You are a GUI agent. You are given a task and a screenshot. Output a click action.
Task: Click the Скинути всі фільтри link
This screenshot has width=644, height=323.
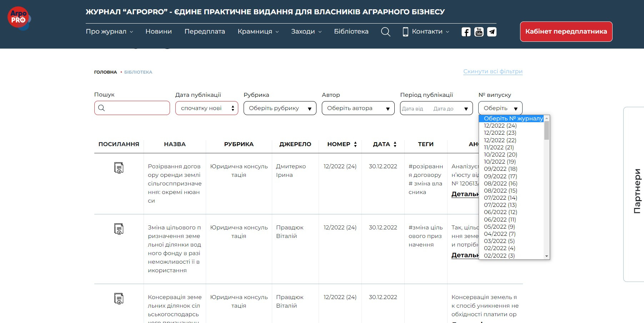coord(493,71)
